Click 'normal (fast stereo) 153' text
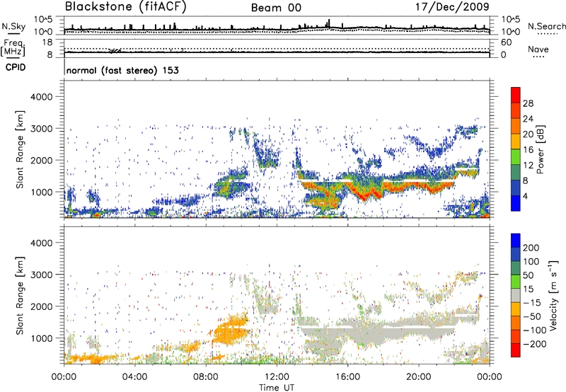This screenshot has width=566, height=392. [x=122, y=70]
